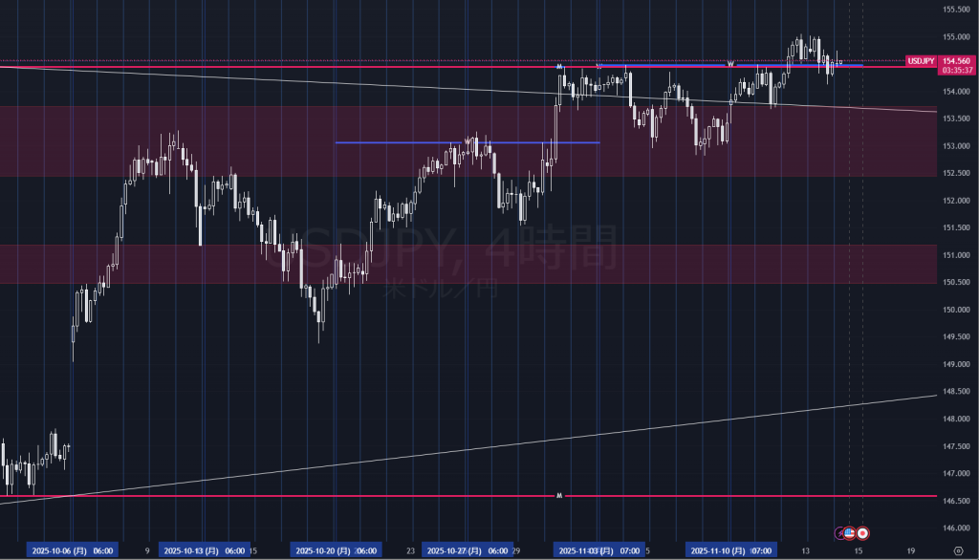Select the 2025-10-06 06:00 time label
The height and width of the screenshot is (560, 979).
[x=74, y=551]
